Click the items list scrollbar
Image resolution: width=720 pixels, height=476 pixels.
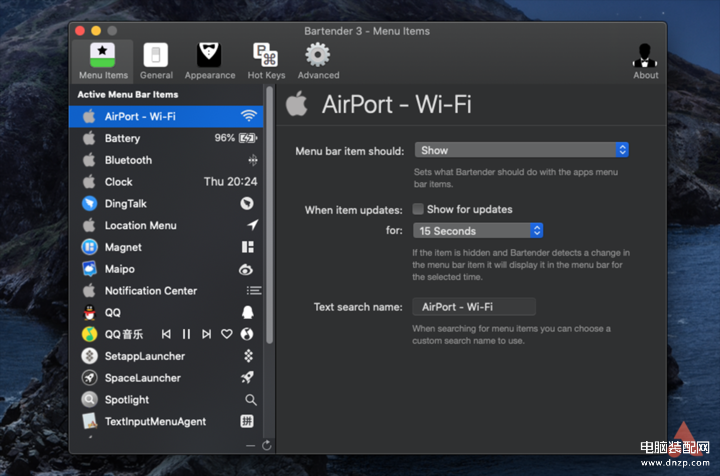tap(270, 216)
